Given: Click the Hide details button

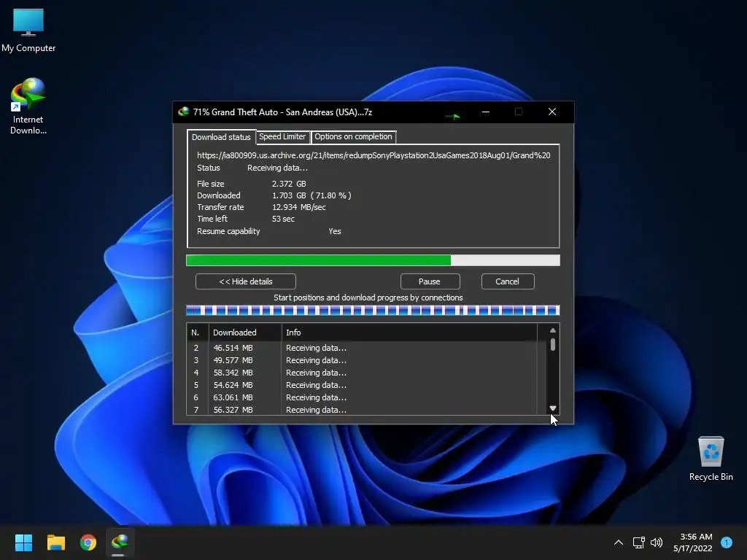Looking at the screenshot, I should click(245, 281).
